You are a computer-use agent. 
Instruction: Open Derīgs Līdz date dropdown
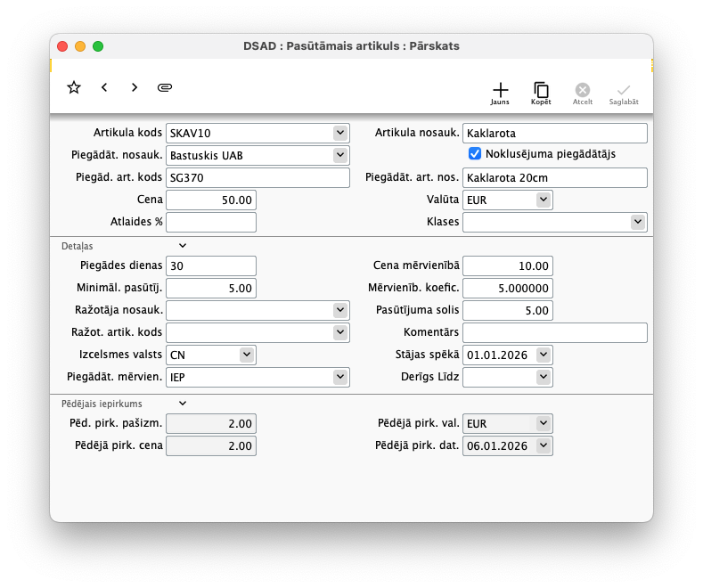point(544,377)
